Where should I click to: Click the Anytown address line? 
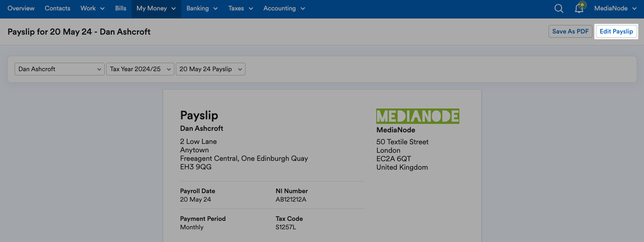194,150
